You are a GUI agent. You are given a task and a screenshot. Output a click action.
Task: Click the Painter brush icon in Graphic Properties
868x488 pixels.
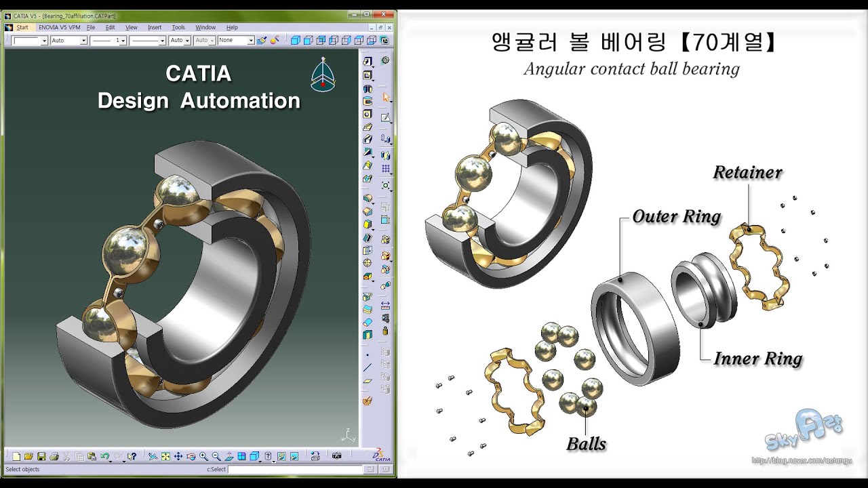coord(261,41)
